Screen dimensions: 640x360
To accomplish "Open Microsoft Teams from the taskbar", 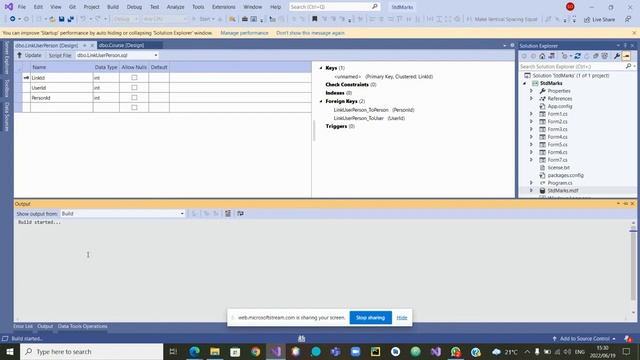I will pyautogui.click(x=336, y=351).
